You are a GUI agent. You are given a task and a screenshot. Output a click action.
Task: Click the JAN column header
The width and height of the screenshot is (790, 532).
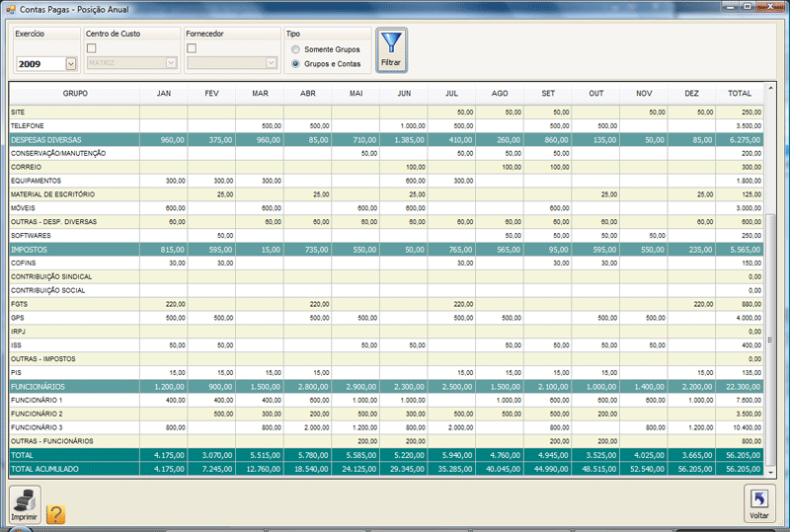(164, 93)
